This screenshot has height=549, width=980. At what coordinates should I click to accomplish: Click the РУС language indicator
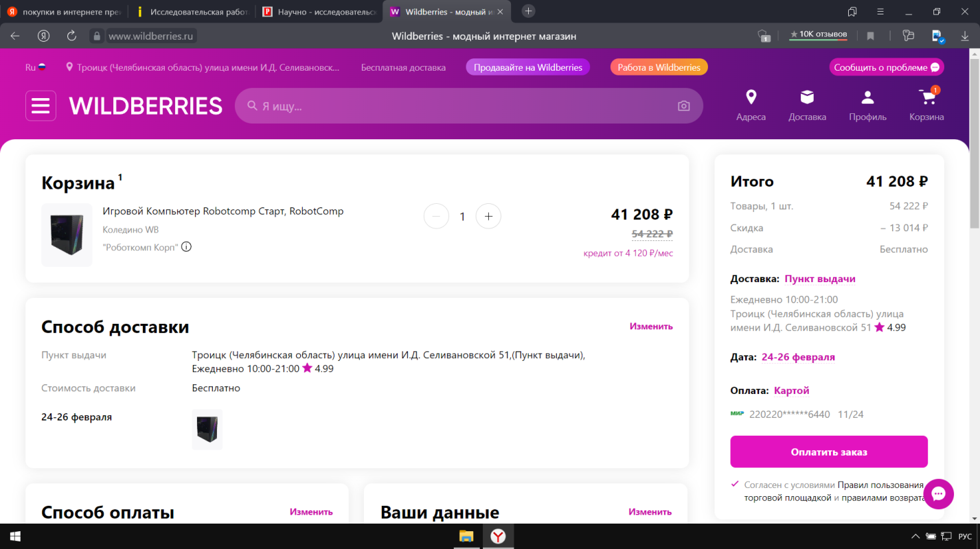pyautogui.click(x=965, y=536)
